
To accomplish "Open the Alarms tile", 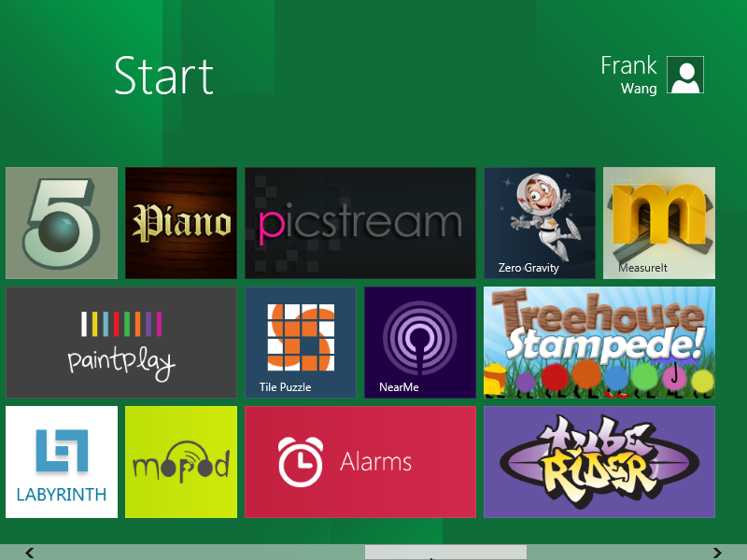I will point(360,462).
